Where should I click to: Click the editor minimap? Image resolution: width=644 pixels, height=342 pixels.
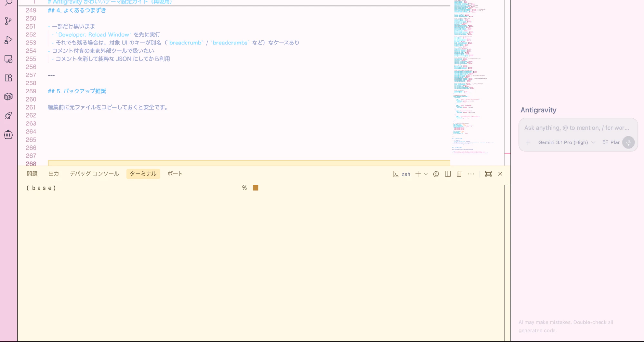477,77
